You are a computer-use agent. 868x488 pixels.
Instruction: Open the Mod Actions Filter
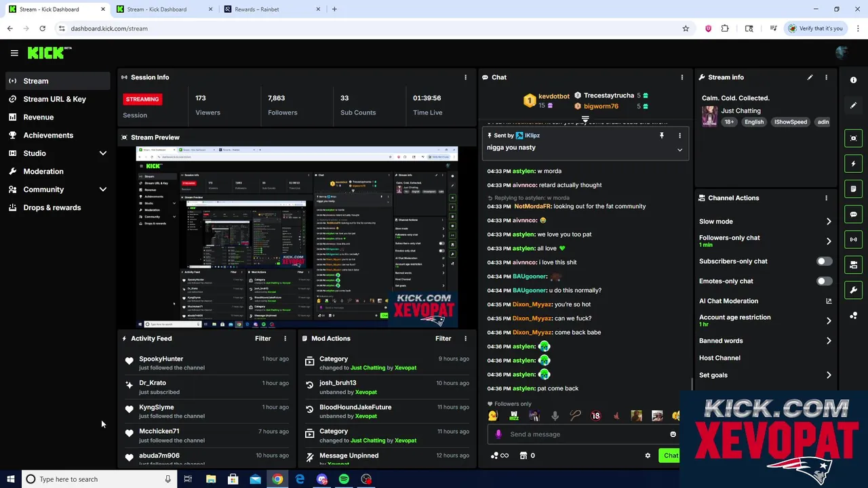pos(443,338)
